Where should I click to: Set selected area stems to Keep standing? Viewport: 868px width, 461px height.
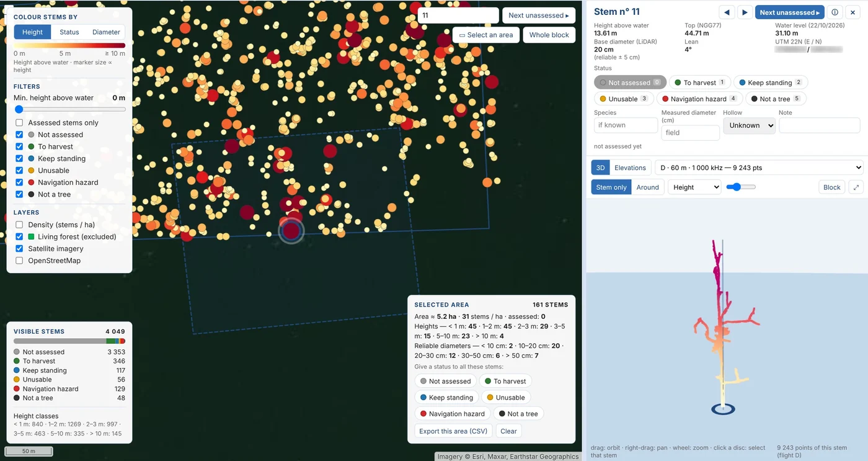446,398
